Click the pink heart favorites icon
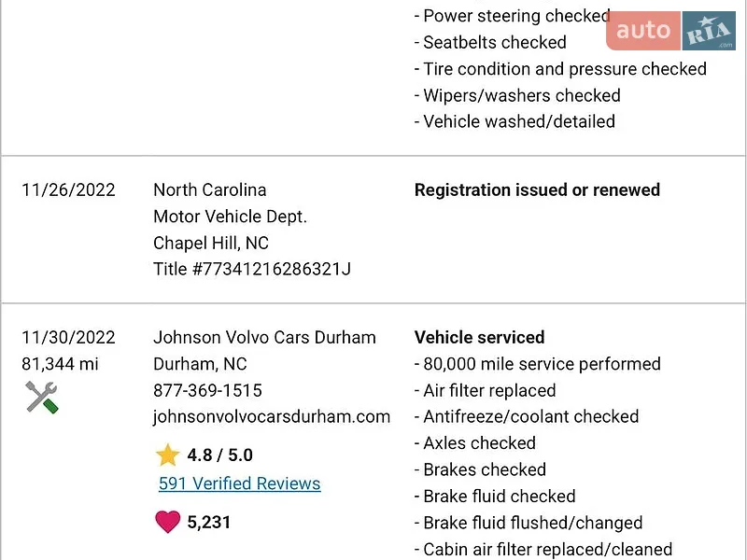The width and height of the screenshot is (747, 560). 168,522
